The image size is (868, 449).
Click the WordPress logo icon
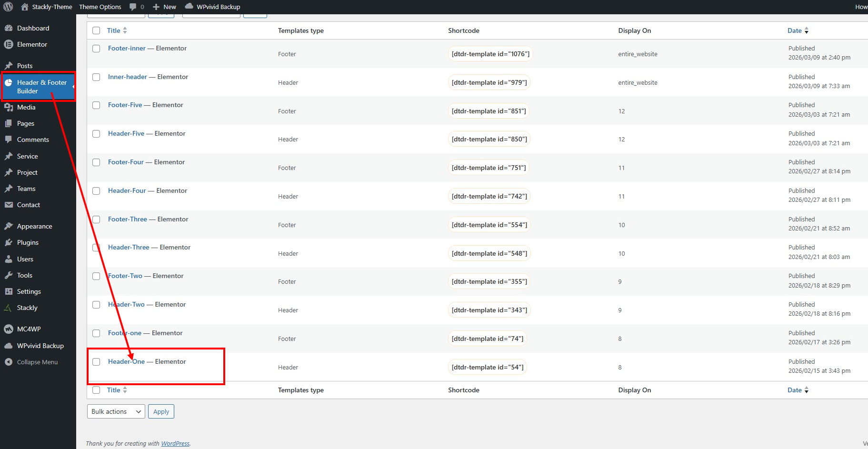(8, 7)
